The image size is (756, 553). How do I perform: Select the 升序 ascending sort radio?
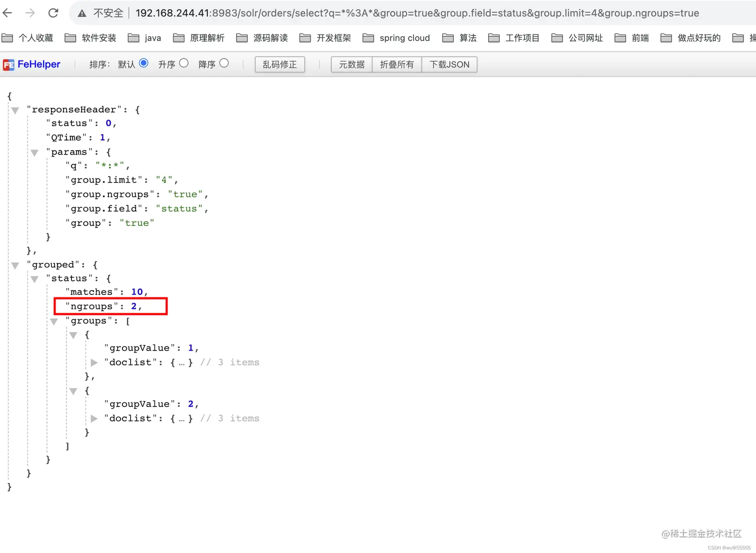point(184,63)
